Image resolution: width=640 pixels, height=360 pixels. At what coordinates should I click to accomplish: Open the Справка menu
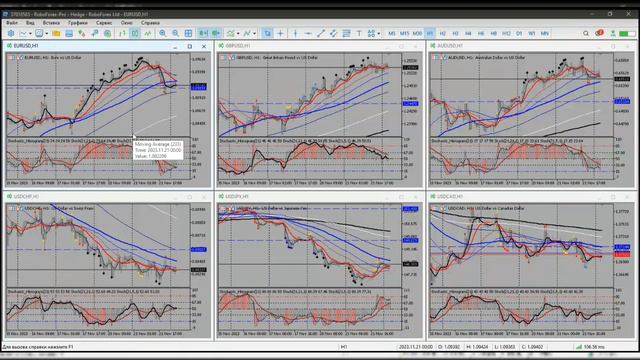click(150, 23)
